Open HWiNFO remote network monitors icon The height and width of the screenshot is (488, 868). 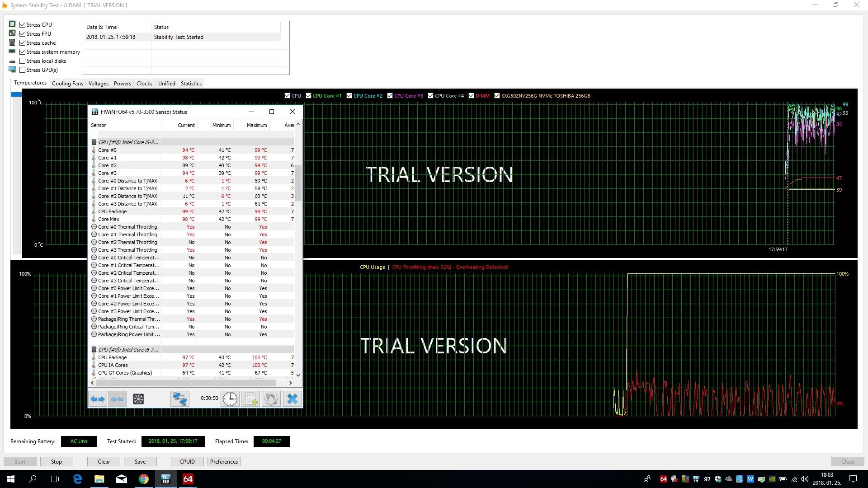(179, 399)
